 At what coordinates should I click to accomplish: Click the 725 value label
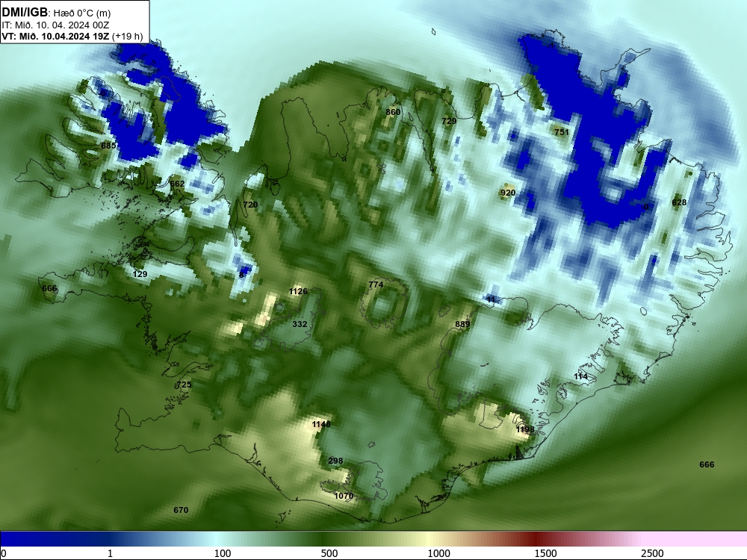184,385
